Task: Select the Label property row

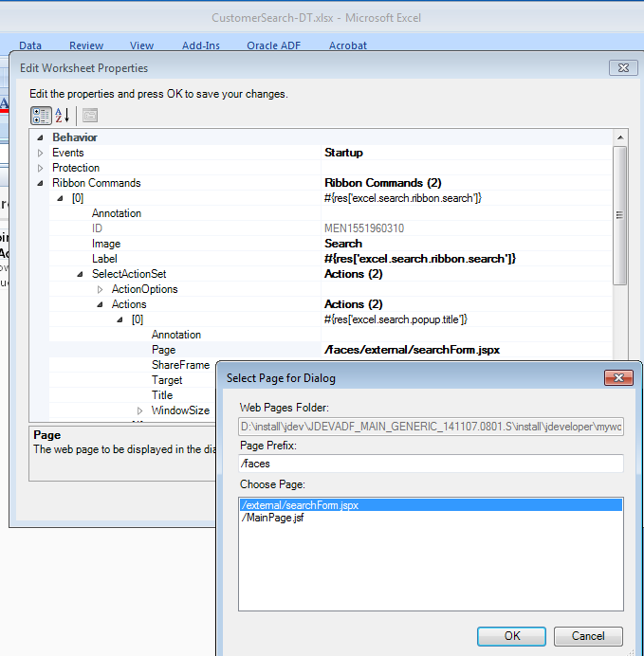Action: [331, 259]
